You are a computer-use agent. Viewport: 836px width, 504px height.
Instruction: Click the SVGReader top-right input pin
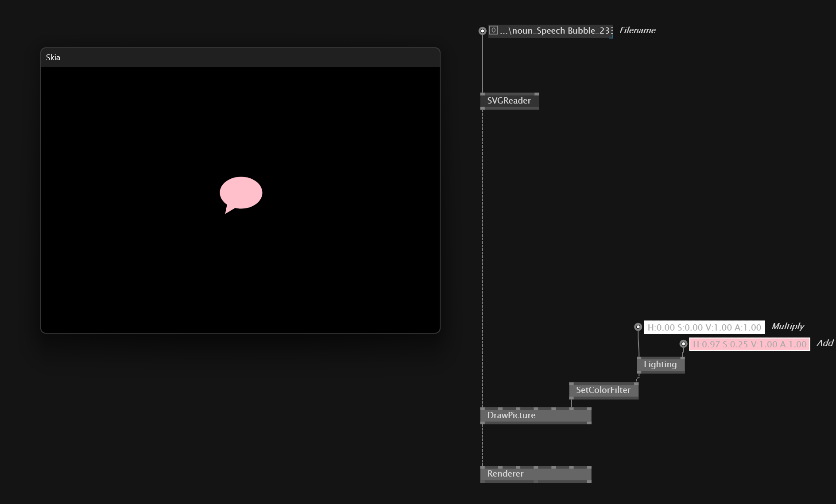(x=536, y=94)
